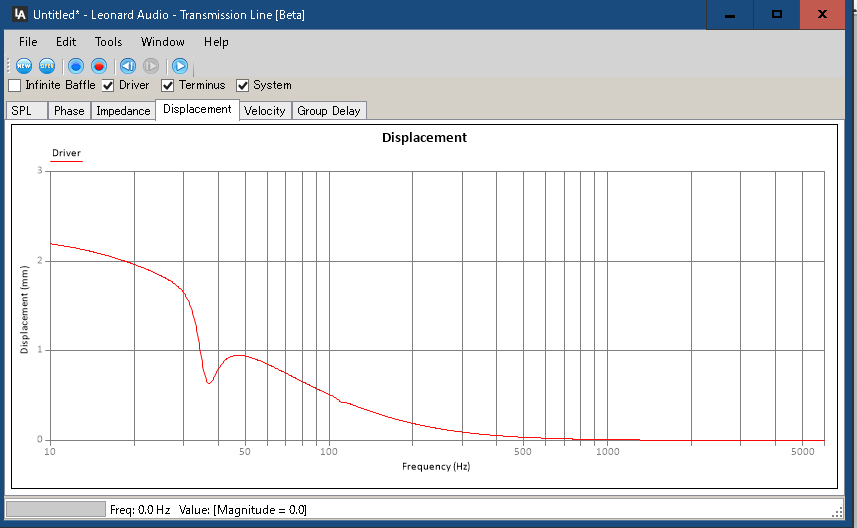Screen dimensions: 857x528
Task: Click the Frequency (Hz) axis label
Action: (436, 466)
